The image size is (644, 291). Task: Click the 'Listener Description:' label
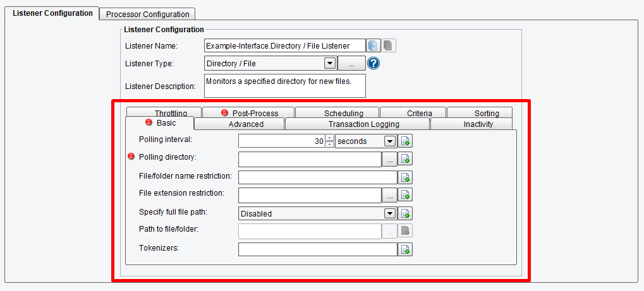pos(161,86)
